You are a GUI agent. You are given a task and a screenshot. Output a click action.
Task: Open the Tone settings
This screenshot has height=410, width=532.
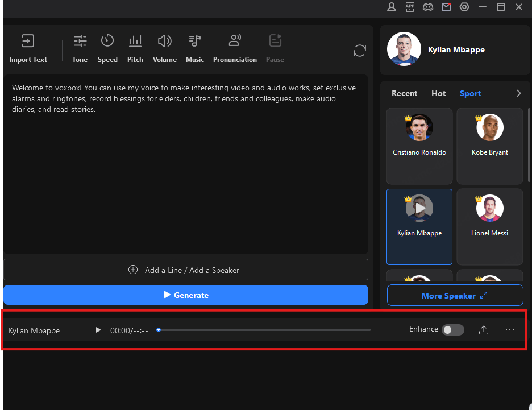pos(80,48)
